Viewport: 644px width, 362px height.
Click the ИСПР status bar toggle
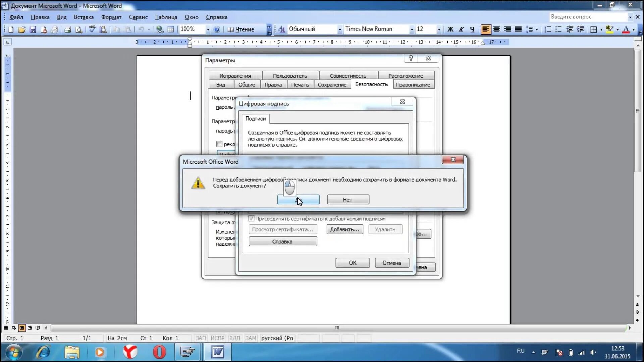[217, 338]
